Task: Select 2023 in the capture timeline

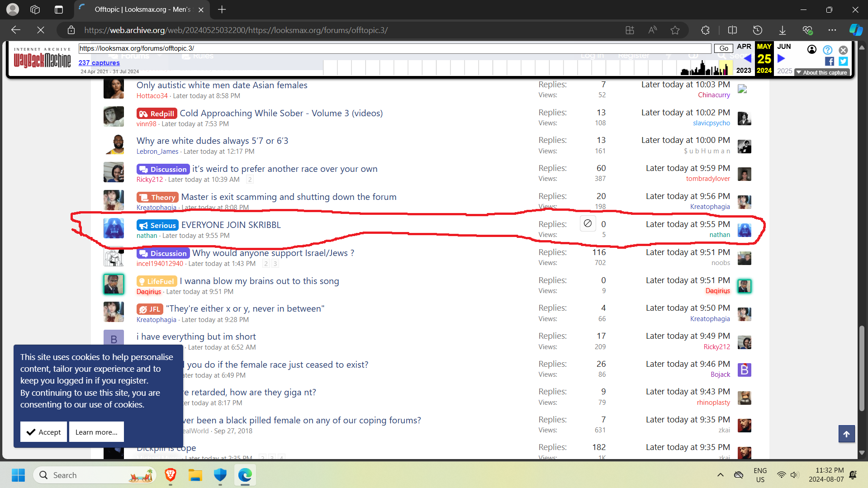Action: coord(743,71)
